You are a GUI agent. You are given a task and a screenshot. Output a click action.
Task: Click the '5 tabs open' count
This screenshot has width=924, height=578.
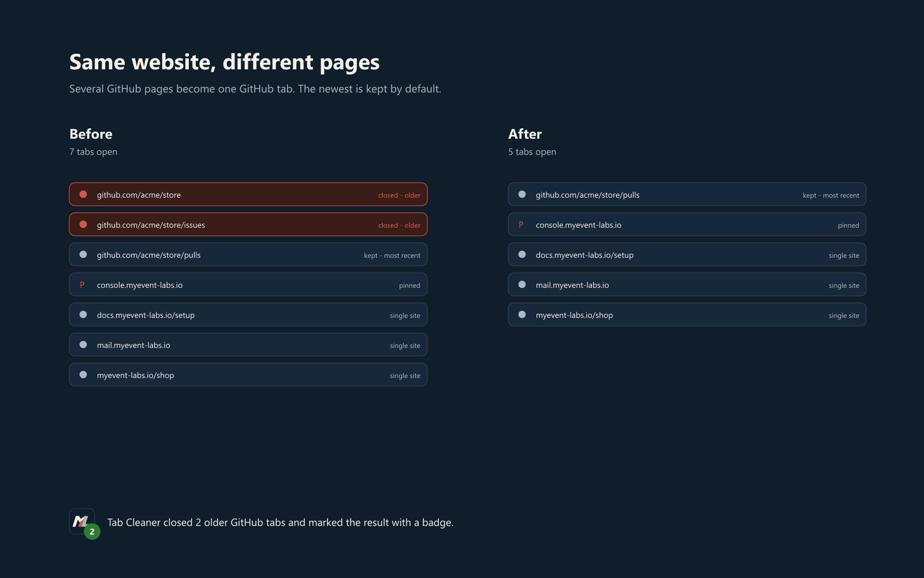(532, 152)
